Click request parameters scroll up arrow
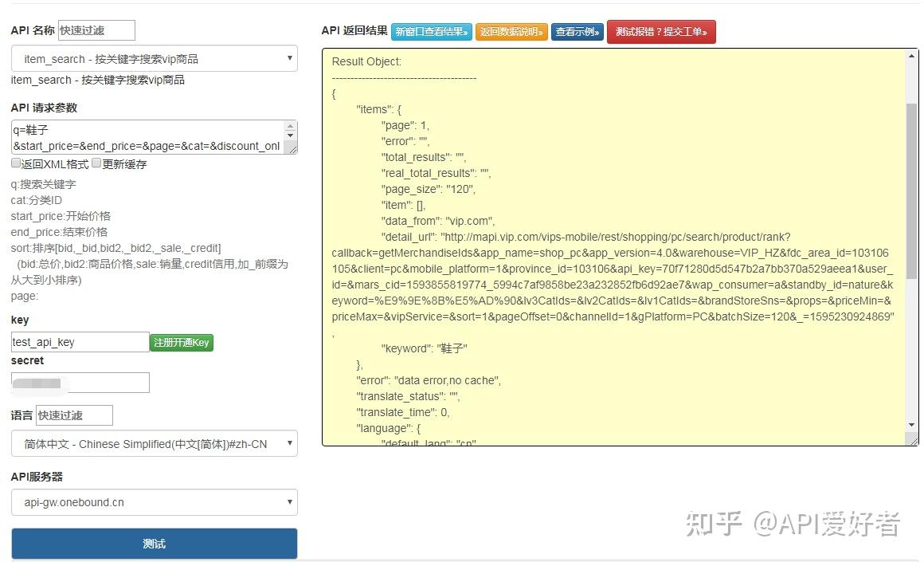The height and width of the screenshot is (562, 924). [x=291, y=126]
